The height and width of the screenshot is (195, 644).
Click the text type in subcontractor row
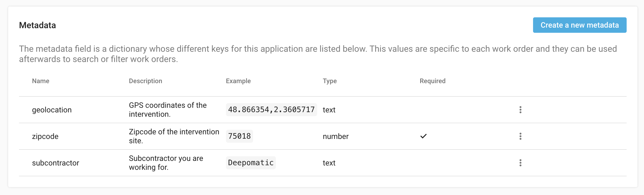click(329, 163)
